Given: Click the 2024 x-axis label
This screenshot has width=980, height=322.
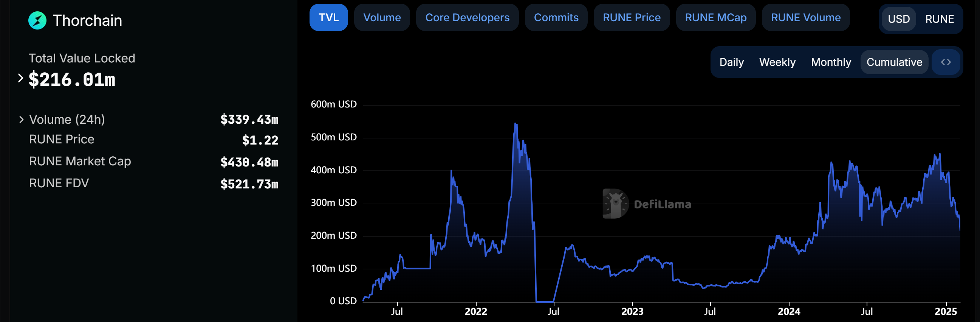Looking at the screenshot, I should pyautogui.click(x=789, y=311).
